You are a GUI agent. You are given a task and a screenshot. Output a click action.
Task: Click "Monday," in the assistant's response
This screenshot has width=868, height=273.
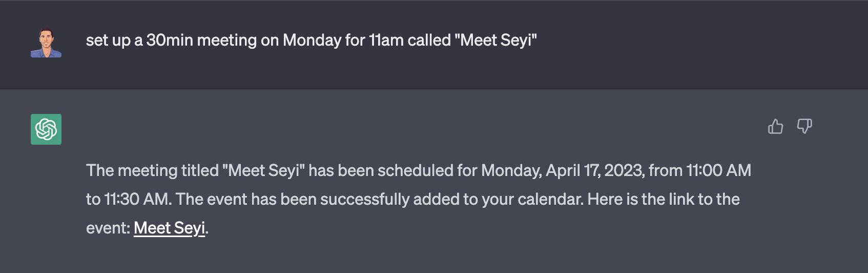(511, 170)
